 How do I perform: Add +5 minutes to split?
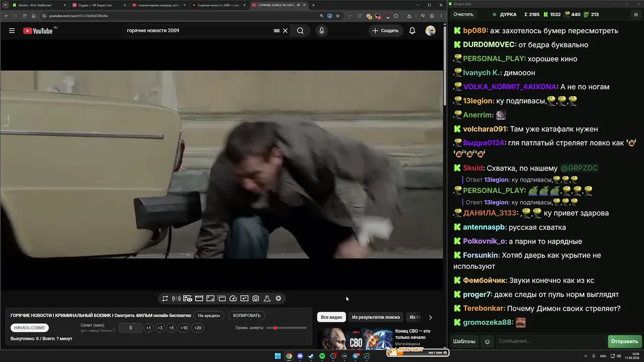[172, 328]
